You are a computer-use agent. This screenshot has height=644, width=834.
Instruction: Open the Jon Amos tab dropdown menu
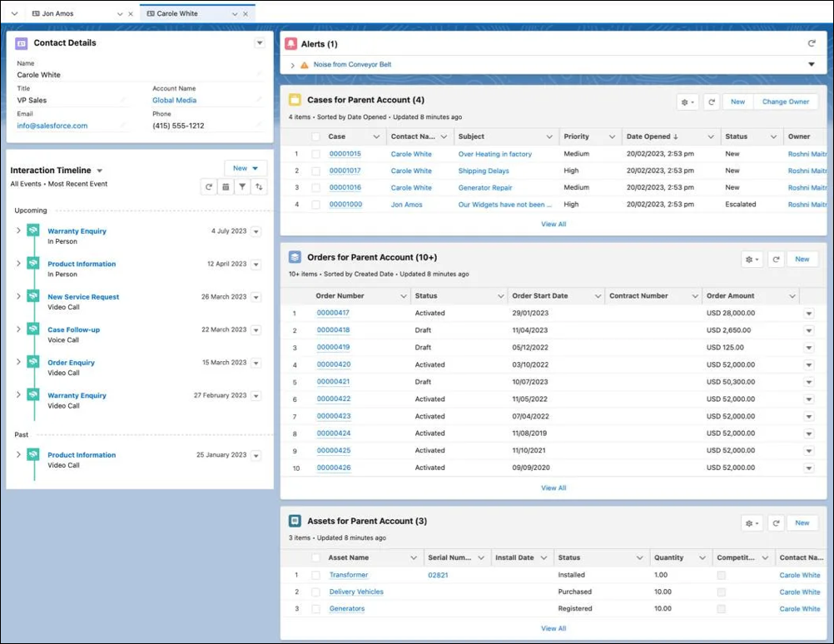pyautogui.click(x=120, y=14)
